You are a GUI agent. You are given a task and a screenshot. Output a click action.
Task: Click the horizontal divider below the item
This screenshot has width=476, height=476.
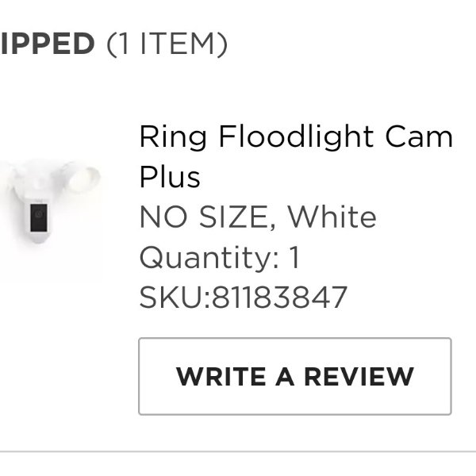click(x=238, y=451)
